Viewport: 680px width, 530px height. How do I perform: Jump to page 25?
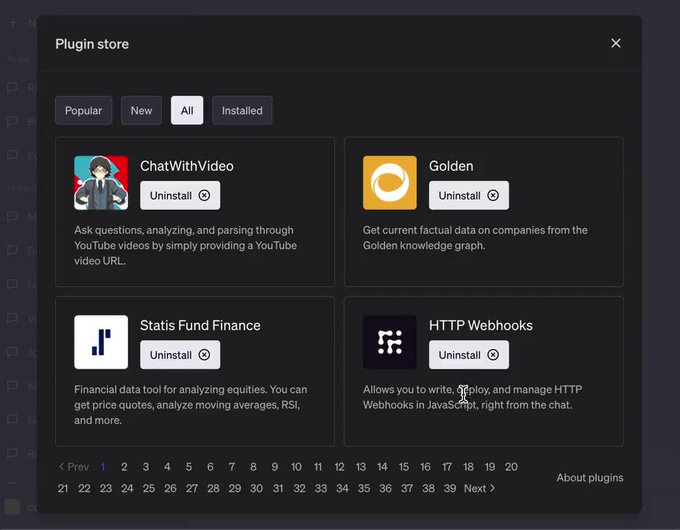[149, 488]
